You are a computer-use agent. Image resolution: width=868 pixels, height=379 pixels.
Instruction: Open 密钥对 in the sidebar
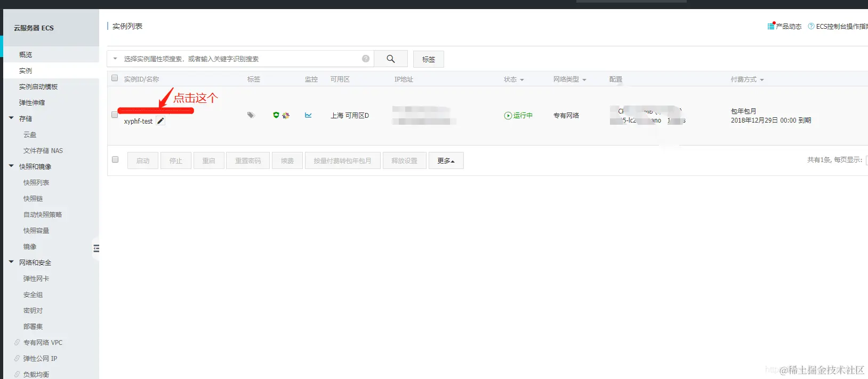click(x=33, y=310)
